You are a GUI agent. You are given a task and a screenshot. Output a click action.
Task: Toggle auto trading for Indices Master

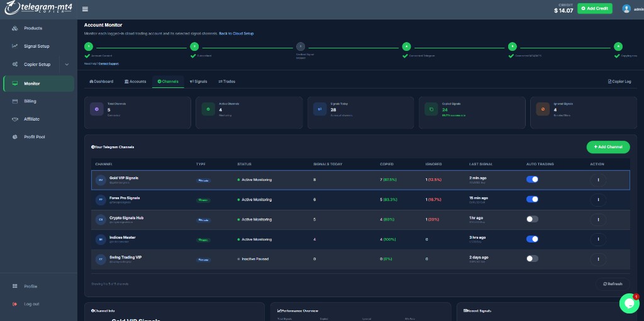coord(532,239)
